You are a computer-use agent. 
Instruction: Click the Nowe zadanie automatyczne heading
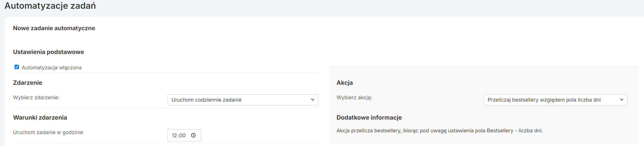pyautogui.click(x=54, y=28)
